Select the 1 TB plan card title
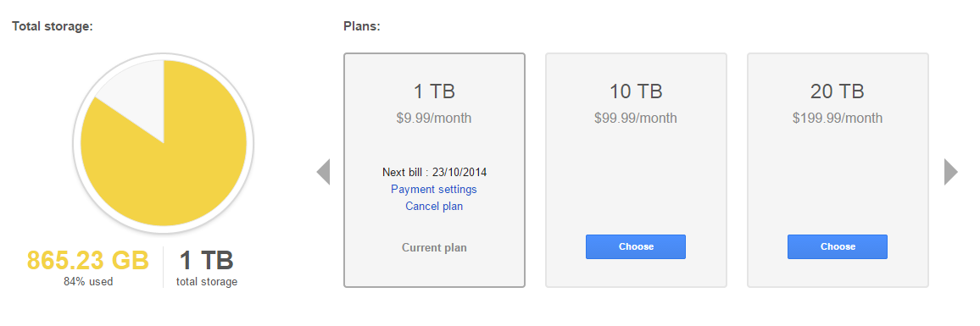980x326 pixels. [x=434, y=91]
